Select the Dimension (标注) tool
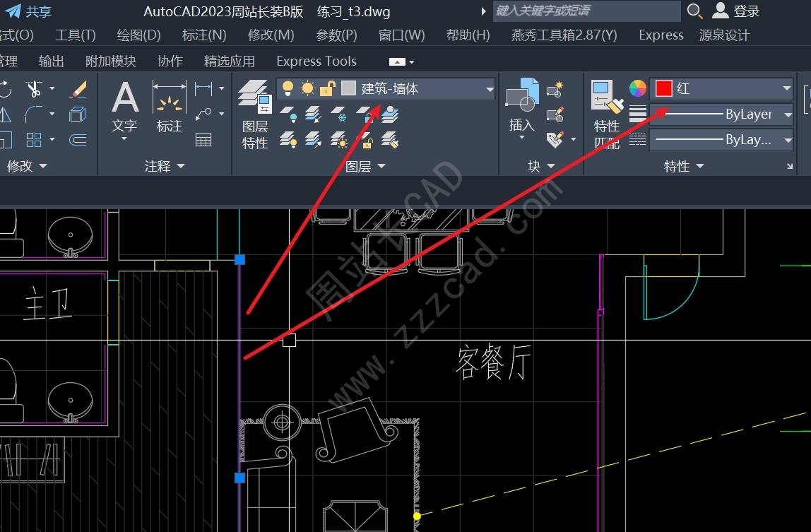Image resolution: width=811 pixels, height=532 pixels. coord(169,106)
